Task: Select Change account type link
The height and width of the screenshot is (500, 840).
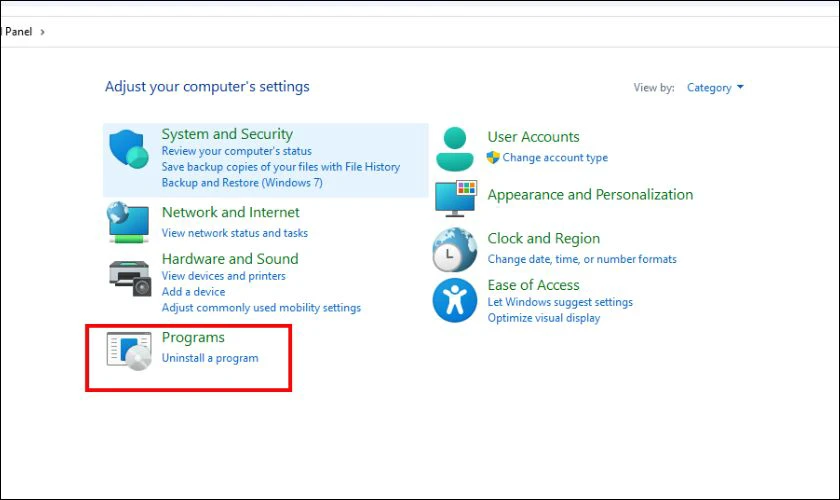Action: (x=555, y=158)
